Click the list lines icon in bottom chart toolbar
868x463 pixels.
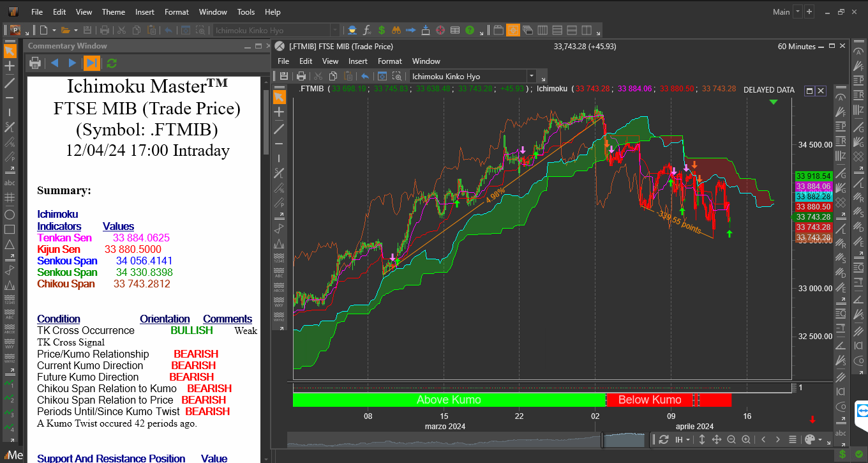pyautogui.click(x=793, y=439)
